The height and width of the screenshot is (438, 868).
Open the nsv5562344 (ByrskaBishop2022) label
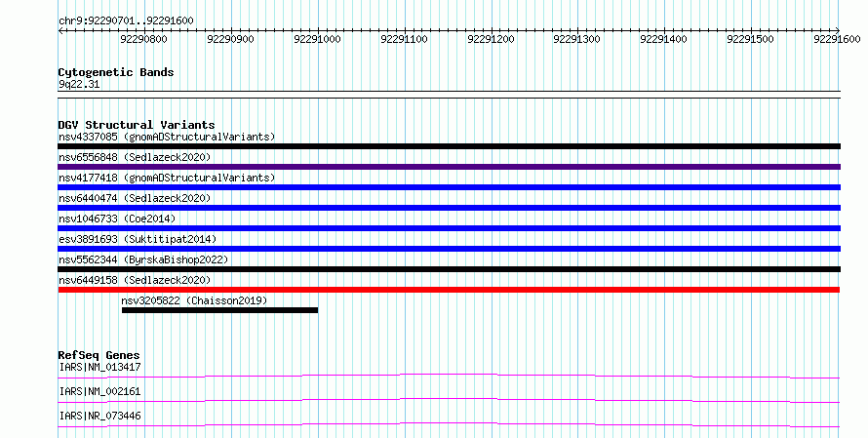click(x=143, y=259)
